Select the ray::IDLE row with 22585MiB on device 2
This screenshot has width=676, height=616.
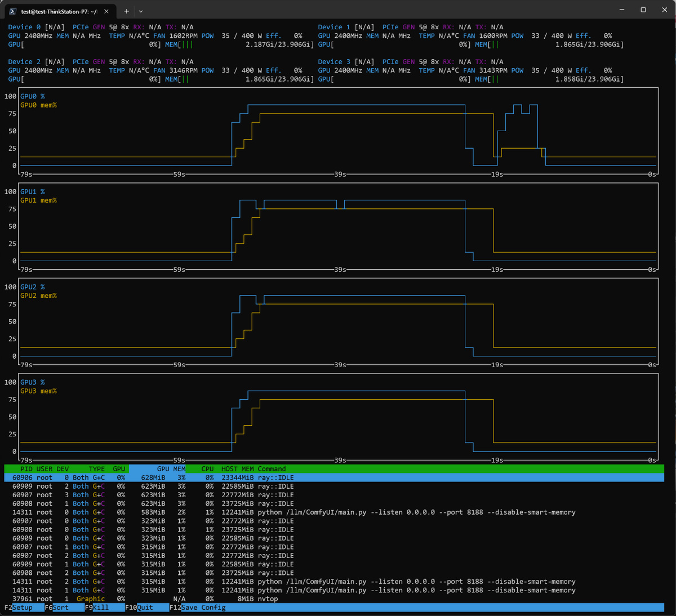[x=334, y=486]
